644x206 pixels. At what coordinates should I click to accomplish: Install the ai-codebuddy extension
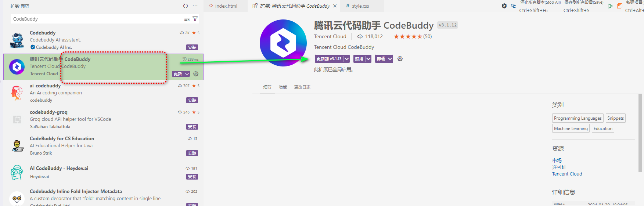point(192,100)
